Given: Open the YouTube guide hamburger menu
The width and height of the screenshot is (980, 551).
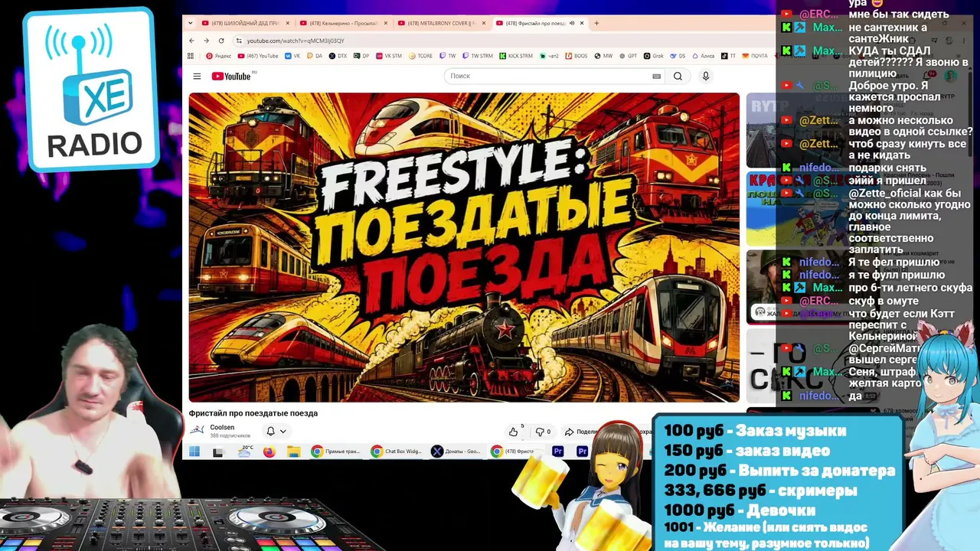Looking at the screenshot, I should coord(197,76).
